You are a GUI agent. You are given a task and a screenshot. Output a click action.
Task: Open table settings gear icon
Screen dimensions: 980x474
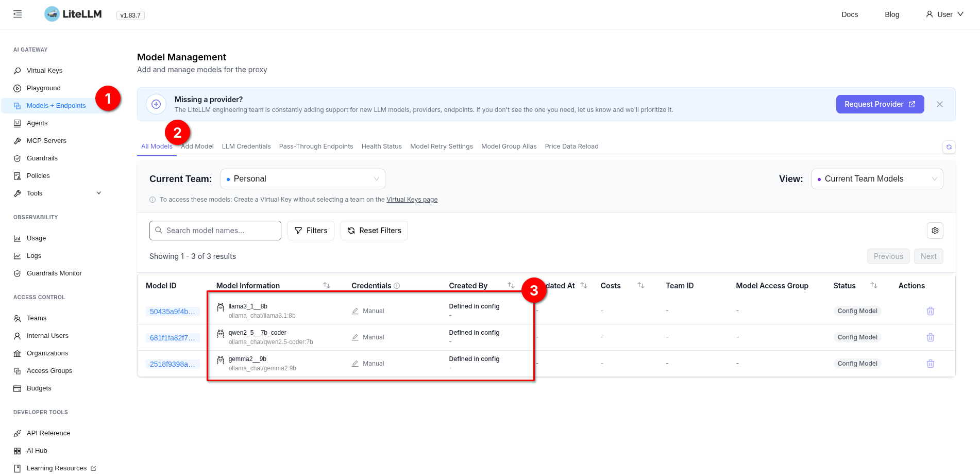point(935,231)
